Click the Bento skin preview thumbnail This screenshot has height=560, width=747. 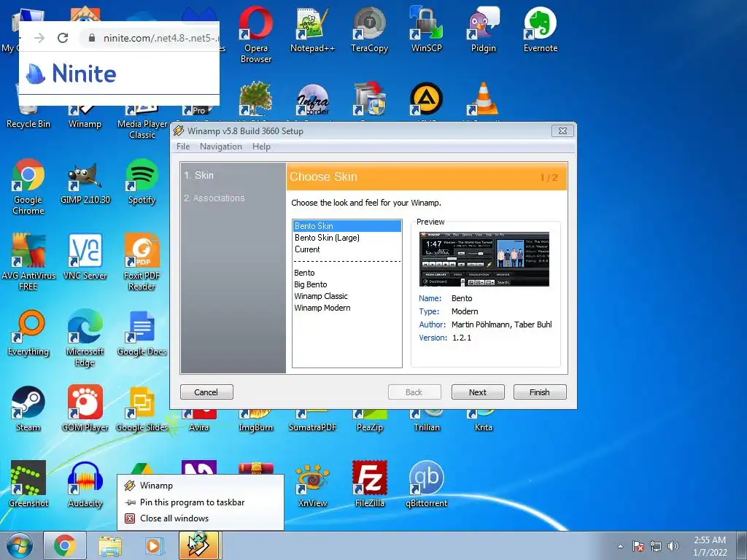[484, 259]
